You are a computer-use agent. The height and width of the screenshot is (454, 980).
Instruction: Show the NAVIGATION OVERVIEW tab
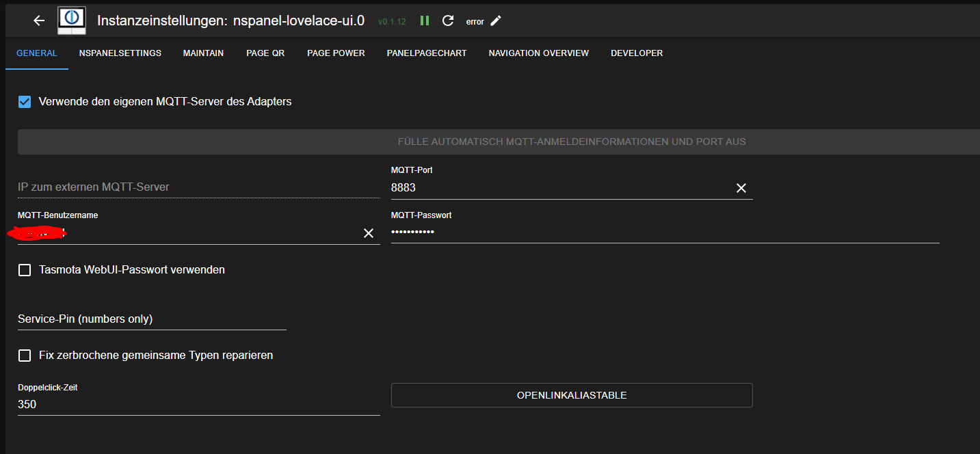pos(538,53)
